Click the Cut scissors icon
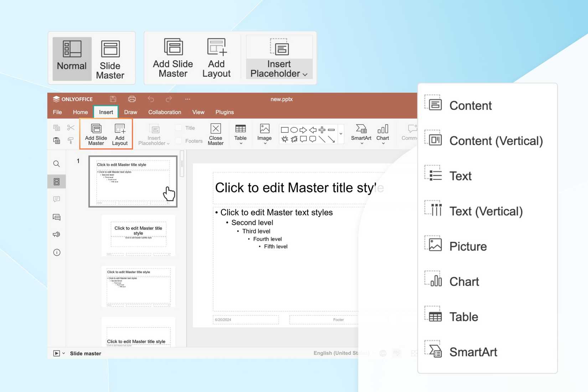The height and width of the screenshot is (392, 588). (x=71, y=128)
